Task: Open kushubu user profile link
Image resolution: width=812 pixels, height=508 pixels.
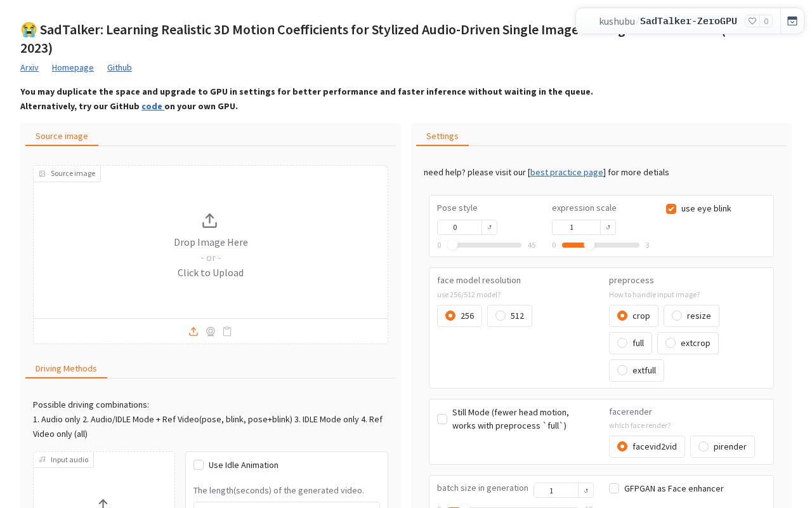Action: coord(617,21)
